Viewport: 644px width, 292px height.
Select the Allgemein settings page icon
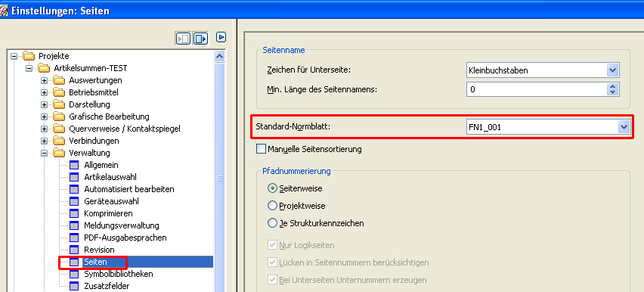click(74, 166)
